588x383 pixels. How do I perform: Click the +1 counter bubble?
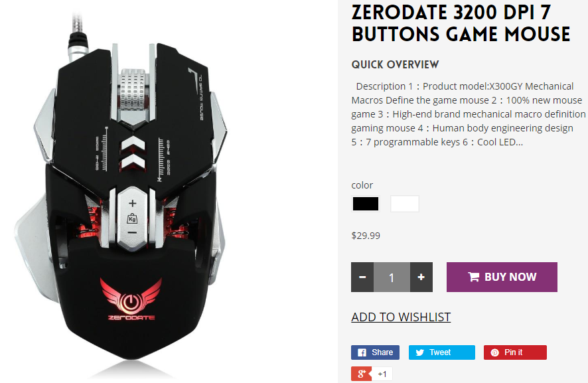coord(382,374)
